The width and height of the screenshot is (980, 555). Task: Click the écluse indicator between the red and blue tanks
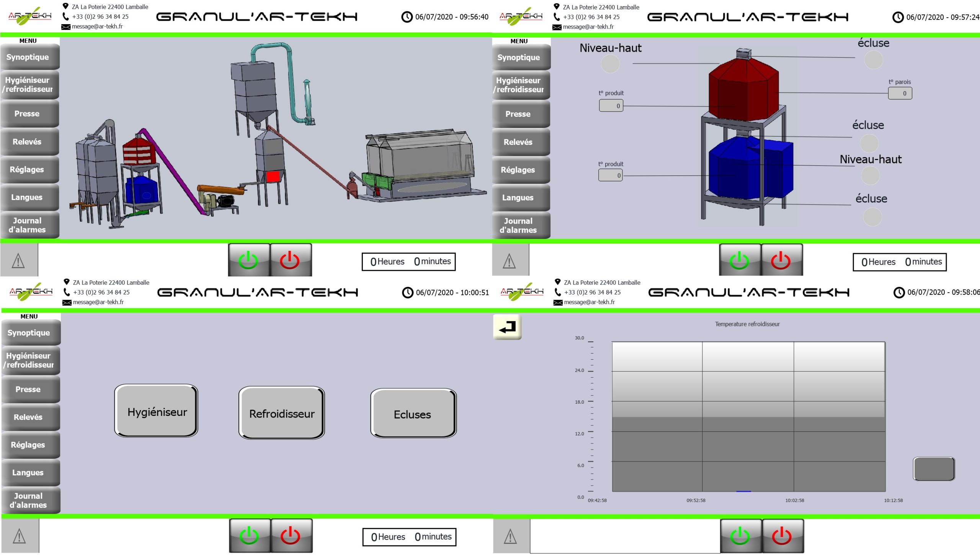coord(869,143)
